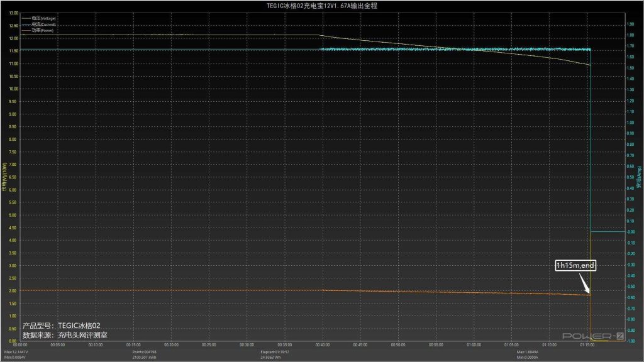Click the Points:004798 readout
644x362 pixels.
(x=144, y=352)
